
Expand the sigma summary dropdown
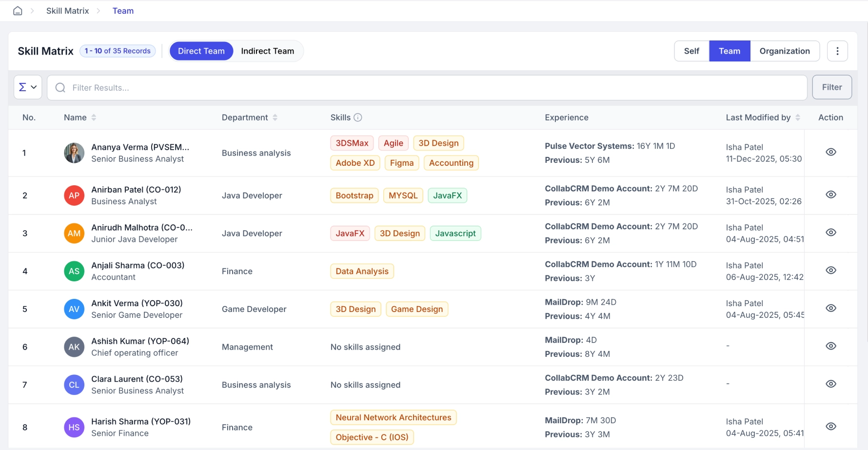(28, 87)
